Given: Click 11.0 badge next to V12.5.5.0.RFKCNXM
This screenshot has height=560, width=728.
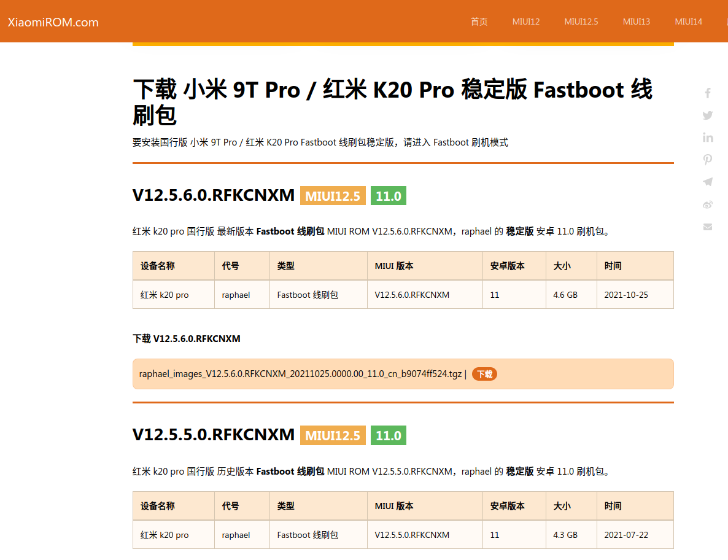Looking at the screenshot, I should tap(388, 435).
